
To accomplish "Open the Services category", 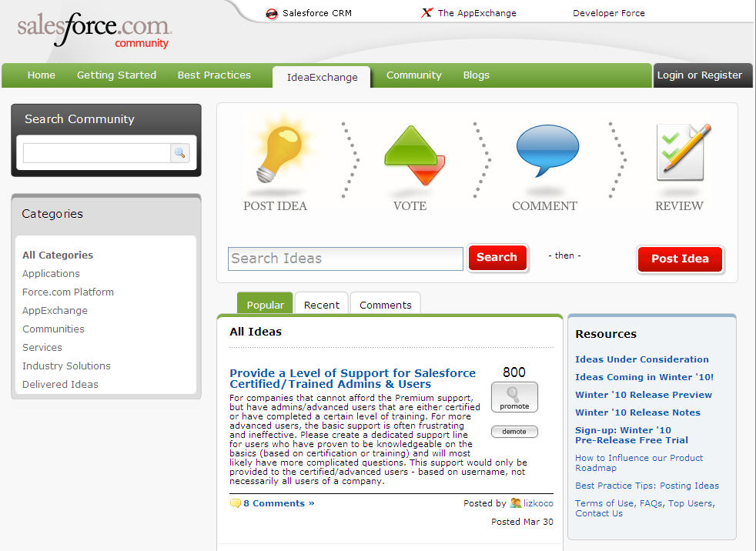I will [x=42, y=348].
